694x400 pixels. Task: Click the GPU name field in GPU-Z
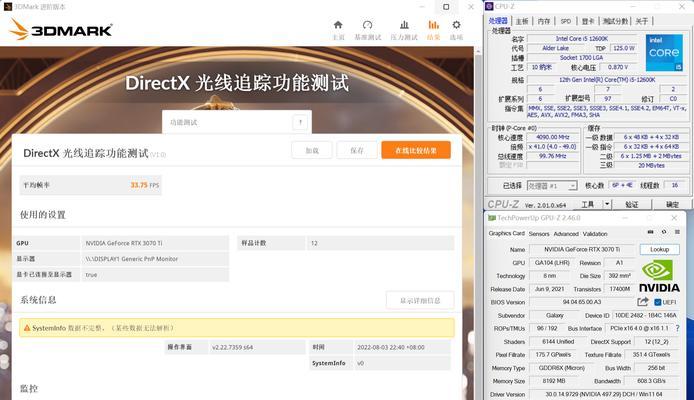(x=582, y=250)
